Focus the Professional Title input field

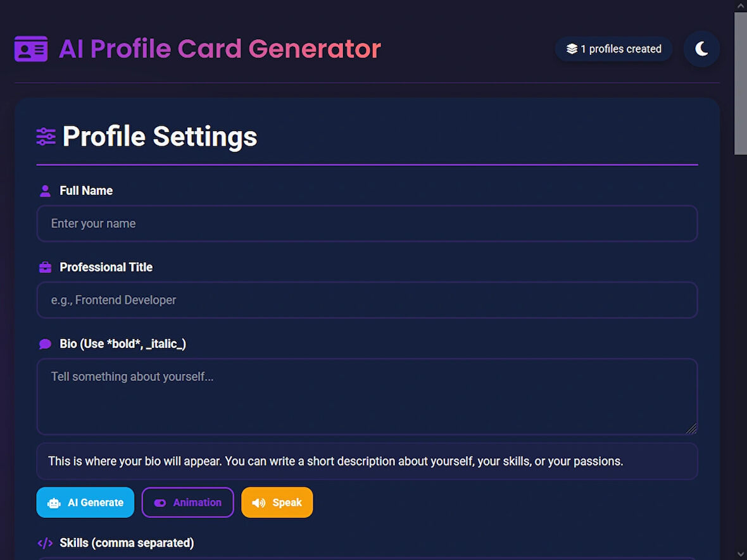tap(367, 300)
